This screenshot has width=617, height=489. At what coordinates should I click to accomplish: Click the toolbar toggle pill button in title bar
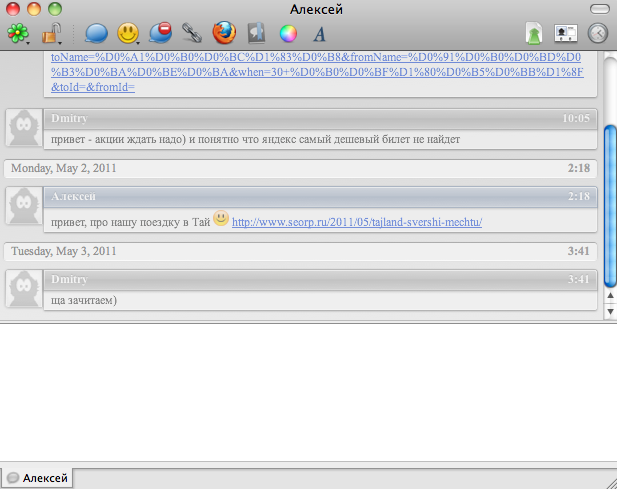(598, 9)
